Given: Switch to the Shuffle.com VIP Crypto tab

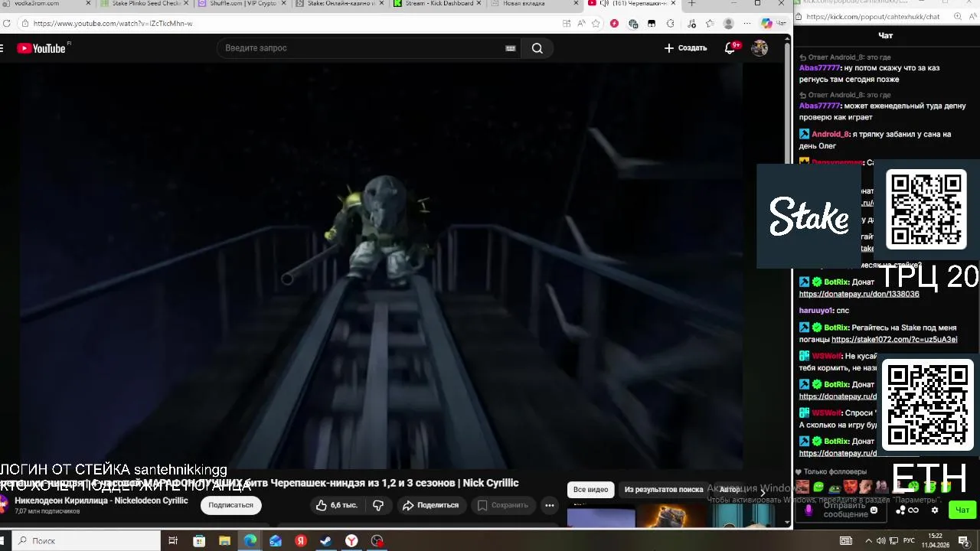Looking at the screenshot, I should tap(243, 4).
